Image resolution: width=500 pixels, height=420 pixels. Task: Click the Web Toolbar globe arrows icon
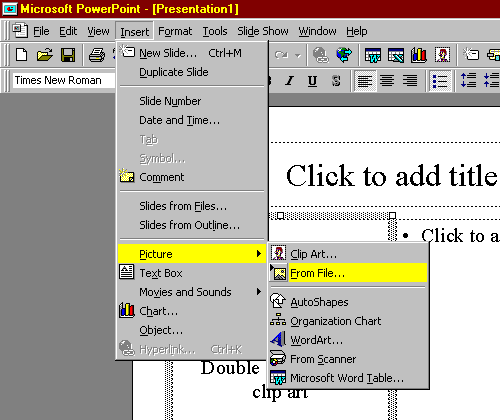(x=344, y=55)
